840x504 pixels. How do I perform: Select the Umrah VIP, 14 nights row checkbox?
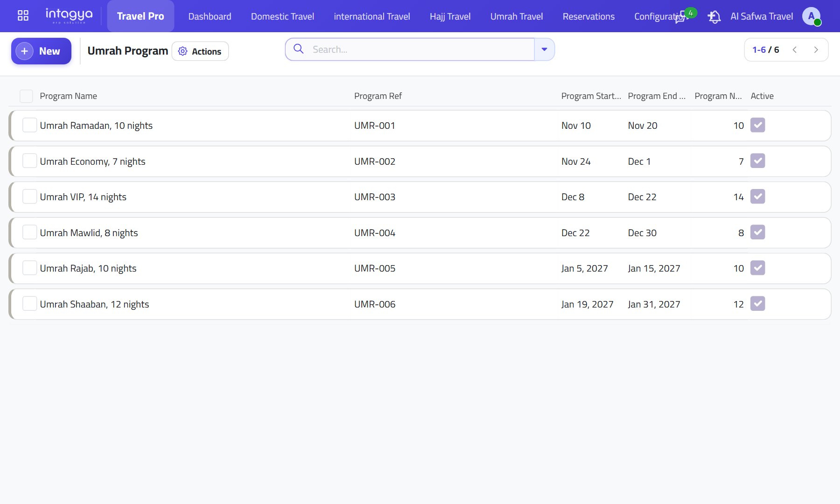tap(30, 196)
